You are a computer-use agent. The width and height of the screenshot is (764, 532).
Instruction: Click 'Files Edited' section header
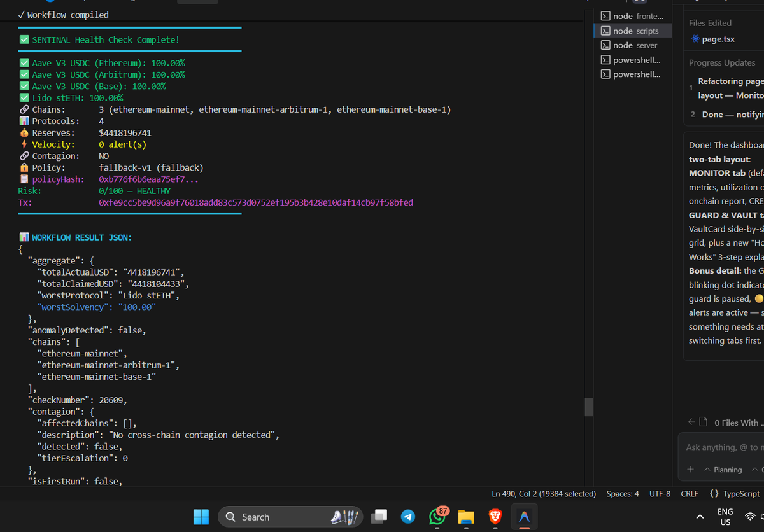point(710,23)
